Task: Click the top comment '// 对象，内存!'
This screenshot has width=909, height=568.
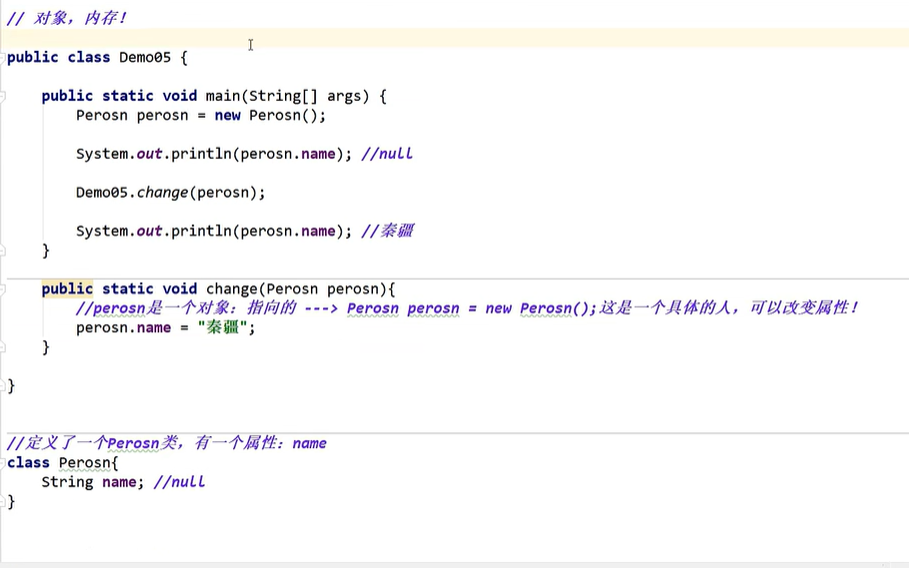Action: coord(67,19)
